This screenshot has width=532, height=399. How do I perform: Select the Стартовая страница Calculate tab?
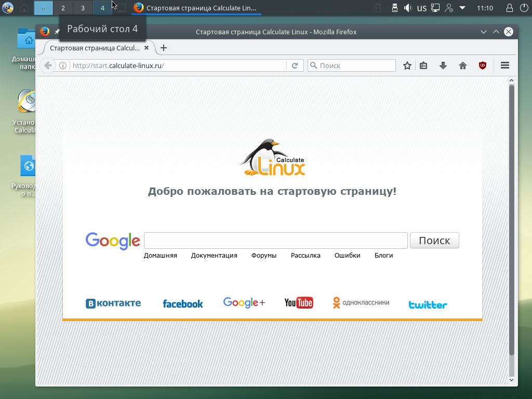(95, 48)
